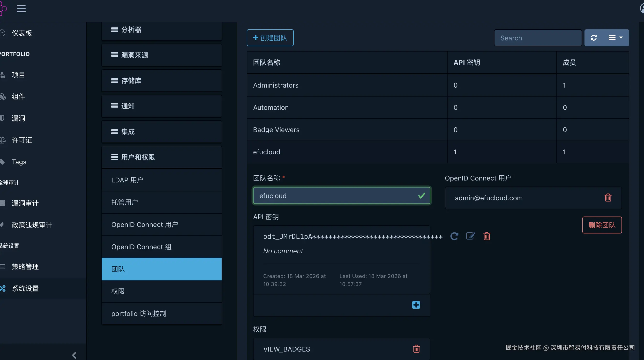Screen dimensions: 644x360
Task: Add a new API key with plus icon
Action: click(x=416, y=305)
